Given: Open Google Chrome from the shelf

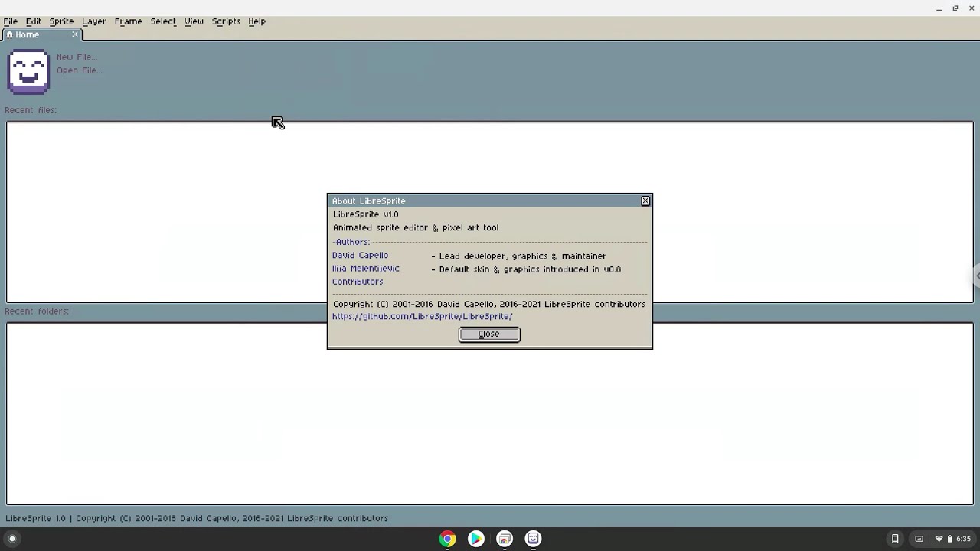Looking at the screenshot, I should pyautogui.click(x=447, y=539).
